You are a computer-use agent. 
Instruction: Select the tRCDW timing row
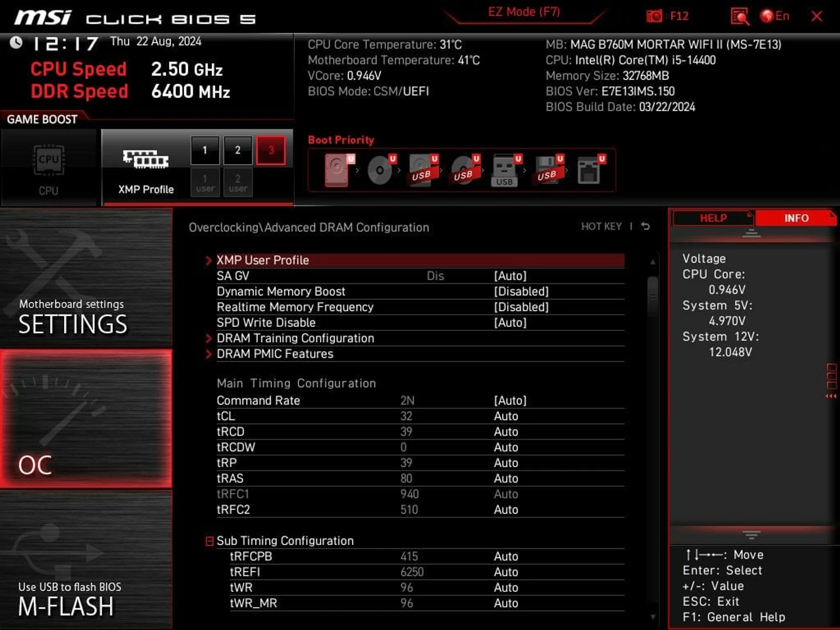(x=420, y=447)
